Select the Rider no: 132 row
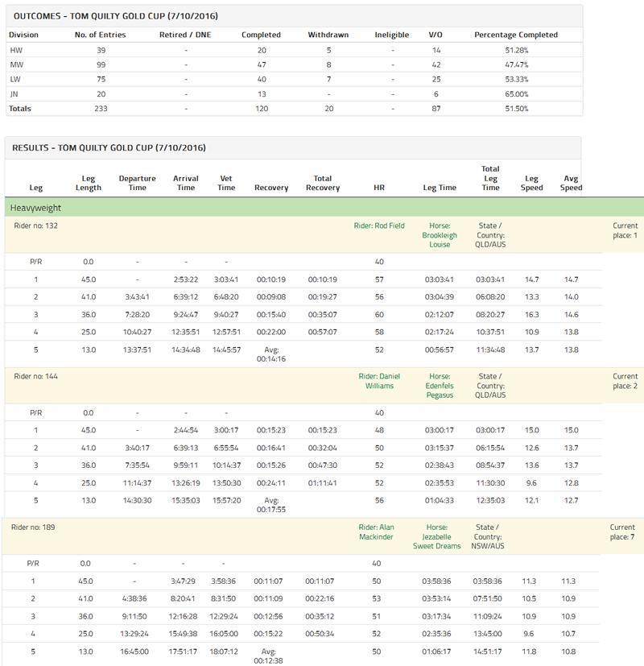Screen dimensions: 644x666 (x=36, y=226)
